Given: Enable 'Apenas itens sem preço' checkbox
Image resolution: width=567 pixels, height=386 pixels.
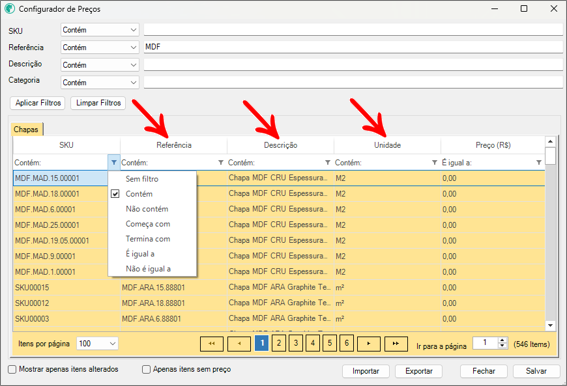Looking at the screenshot, I should [146, 369].
